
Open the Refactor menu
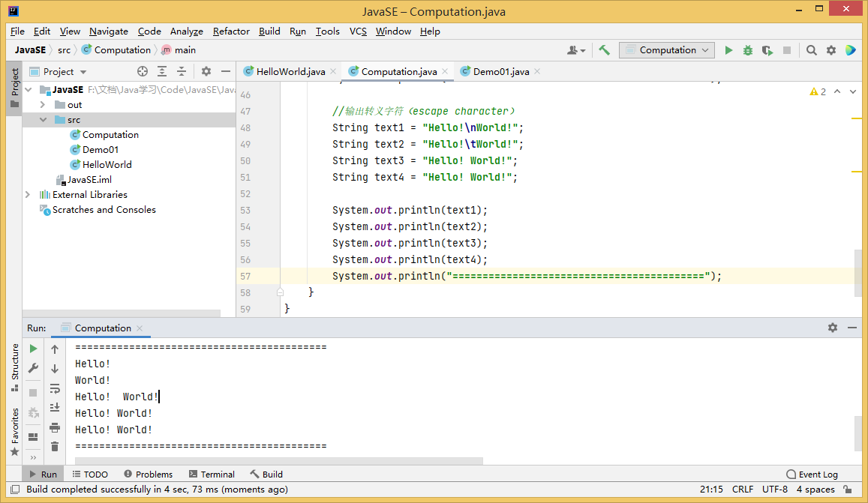(x=231, y=31)
